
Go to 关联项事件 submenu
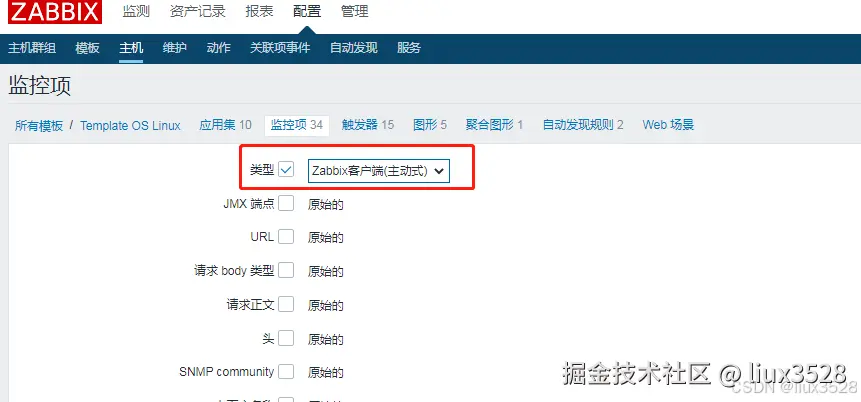[280, 48]
